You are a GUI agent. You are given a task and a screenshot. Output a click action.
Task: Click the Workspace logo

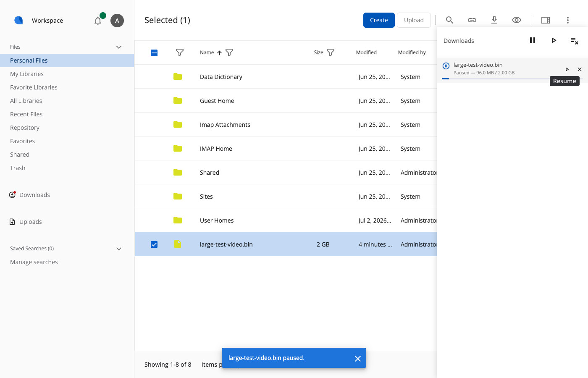pyautogui.click(x=18, y=20)
